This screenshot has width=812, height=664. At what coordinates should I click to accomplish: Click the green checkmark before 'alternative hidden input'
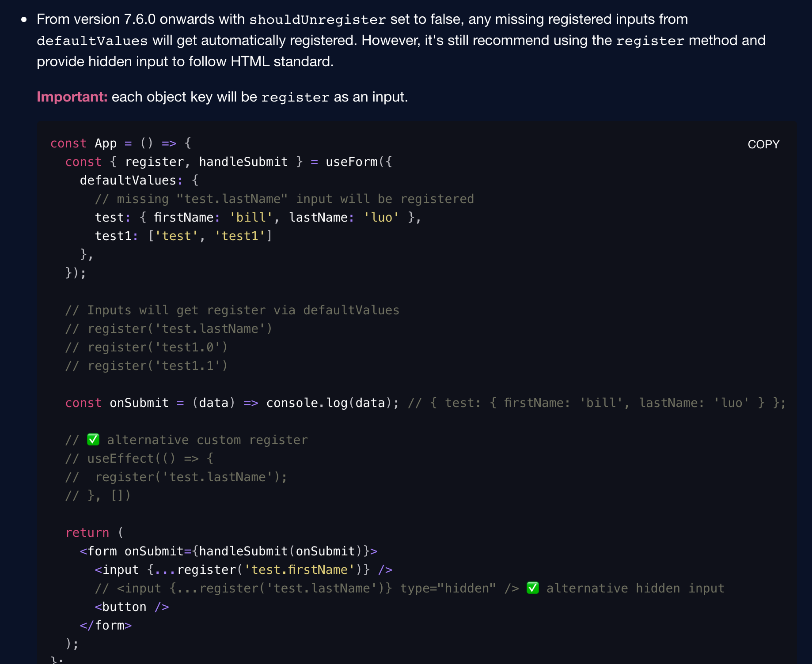[x=533, y=588]
